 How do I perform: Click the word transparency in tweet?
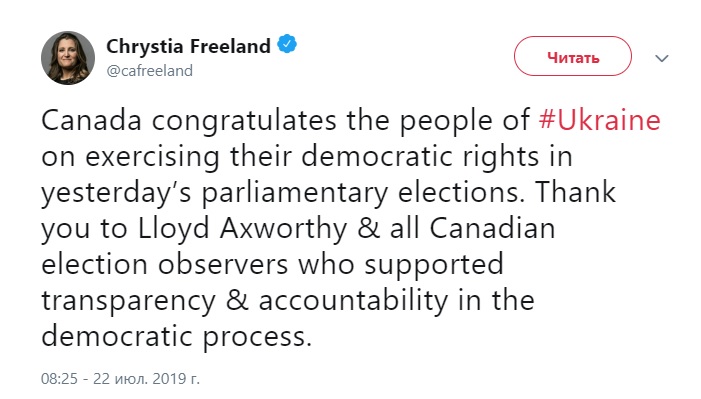point(129,301)
